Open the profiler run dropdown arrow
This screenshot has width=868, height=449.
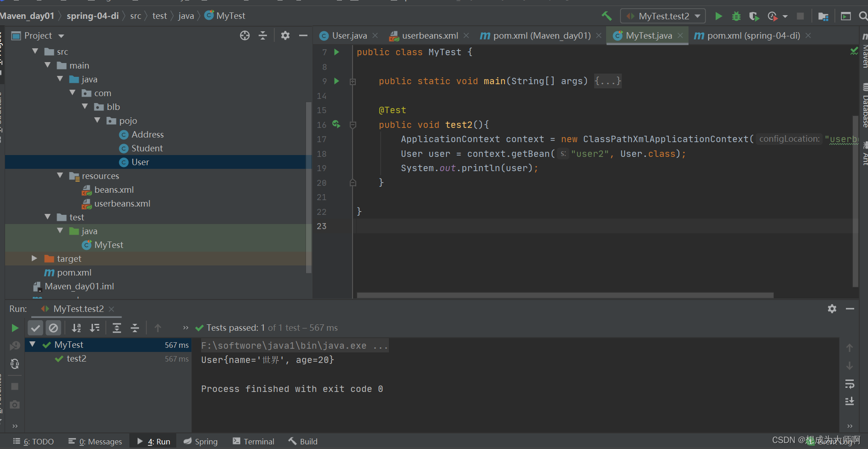click(x=785, y=17)
